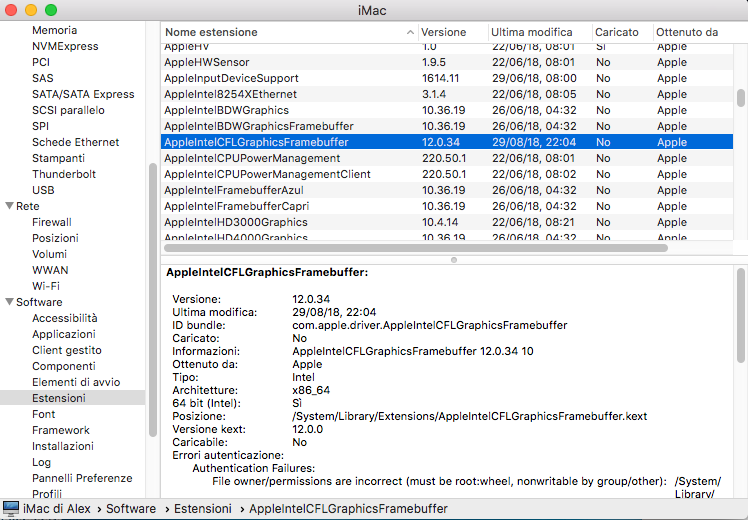Click the details pane vertical scrollbar

tap(740, 316)
